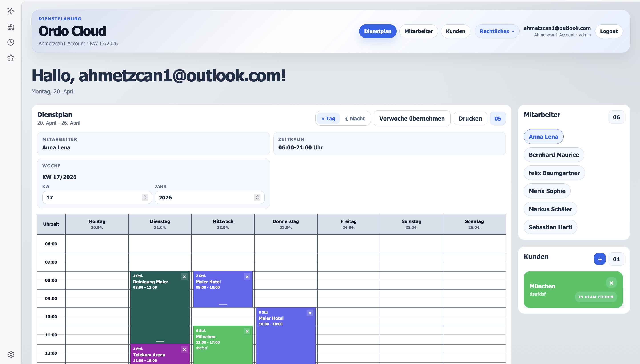Open the settings gear in sidebar
The width and height of the screenshot is (640, 364).
[x=11, y=354]
